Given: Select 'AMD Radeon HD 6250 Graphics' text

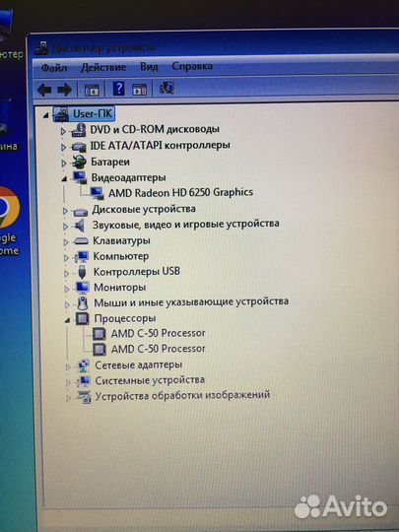Looking at the screenshot, I should click(x=181, y=192).
